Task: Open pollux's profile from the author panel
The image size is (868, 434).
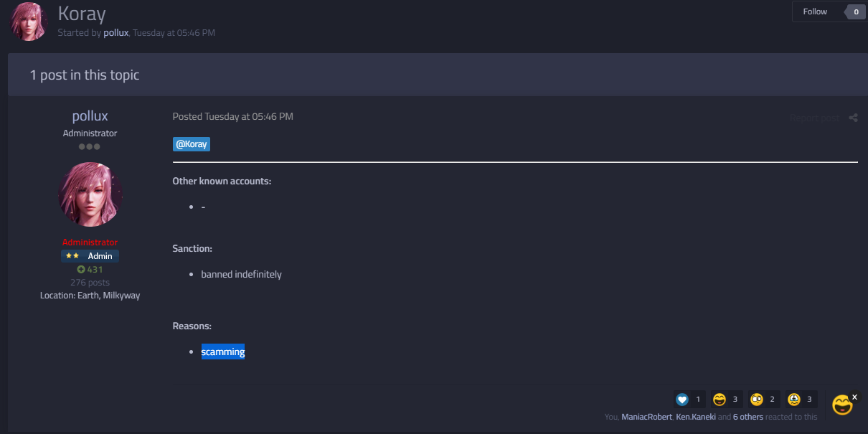Action: coord(90,116)
